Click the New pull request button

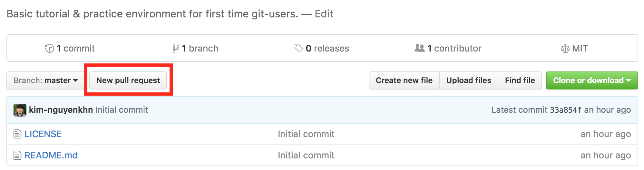tap(128, 80)
